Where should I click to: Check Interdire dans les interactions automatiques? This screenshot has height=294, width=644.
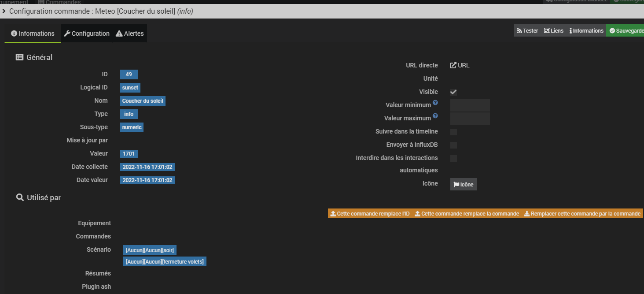pos(453,158)
